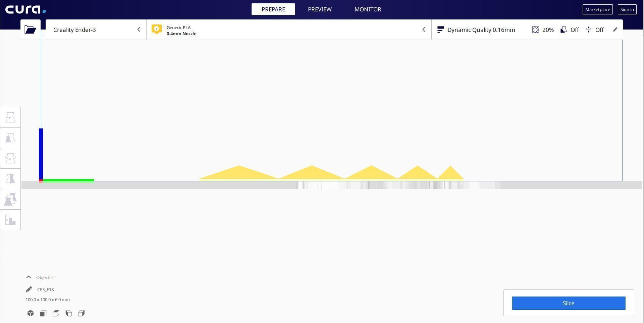Select the Scale tool in left toolbar
Screen dimensions: 644x323
pos(10,138)
